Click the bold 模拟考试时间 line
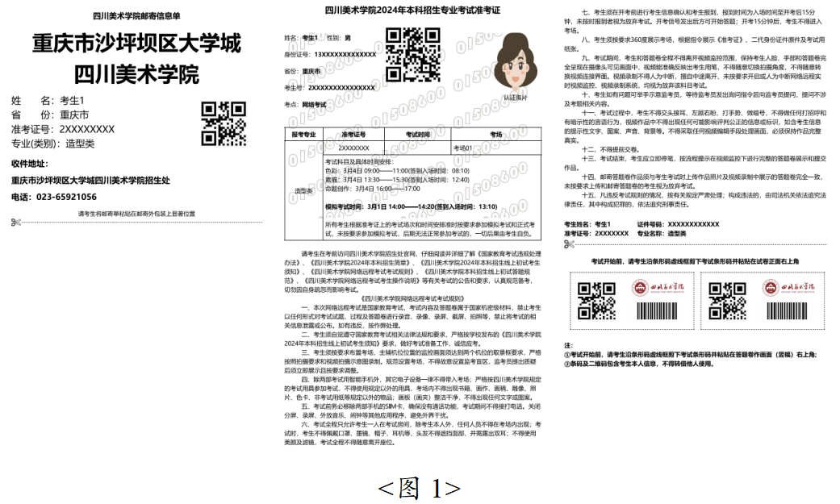Image resolution: width=840 pixels, height=504 pixels. click(x=411, y=206)
